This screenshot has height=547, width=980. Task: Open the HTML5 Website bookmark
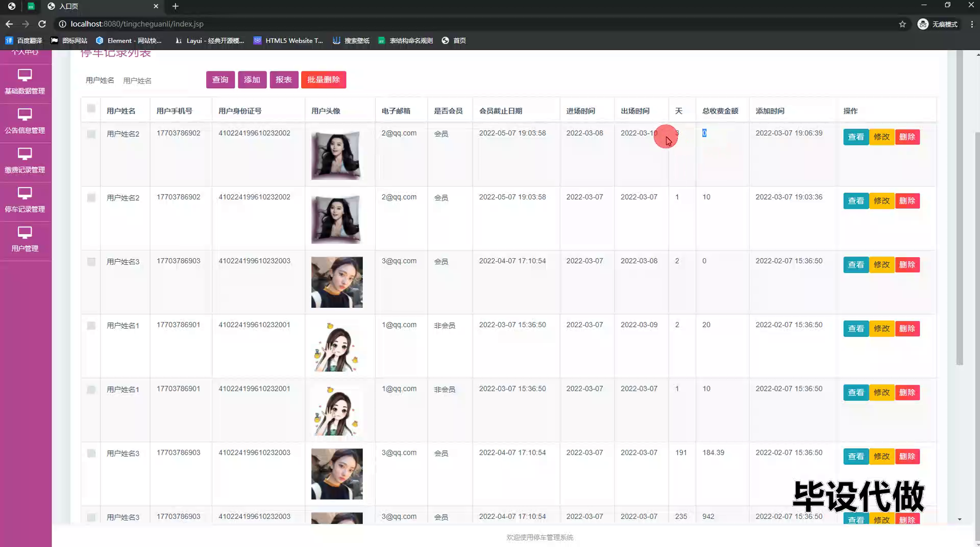click(288, 40)
